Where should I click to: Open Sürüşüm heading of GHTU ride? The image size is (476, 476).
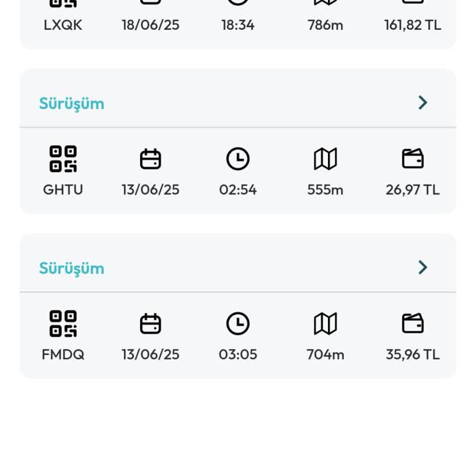click(72, 104)
